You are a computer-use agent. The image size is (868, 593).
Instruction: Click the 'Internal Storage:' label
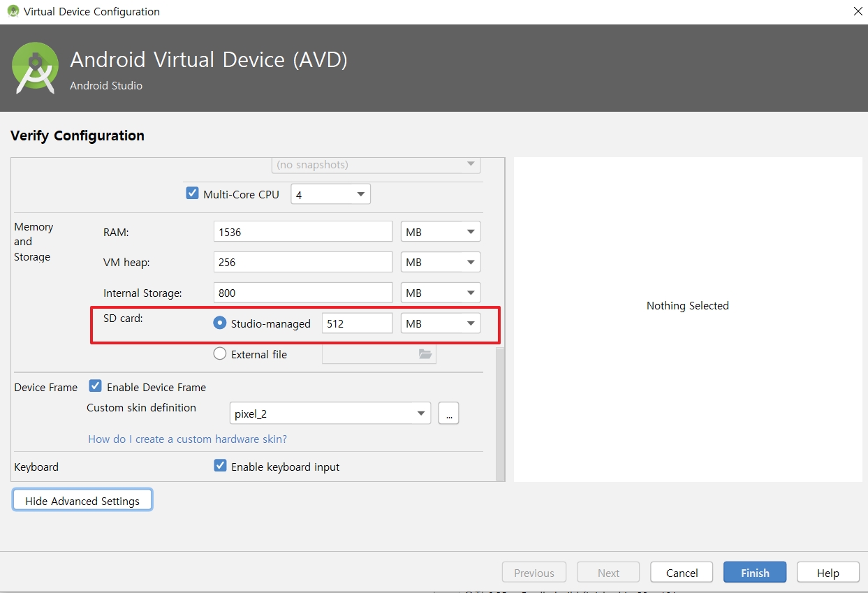click(x=142, y=293)
